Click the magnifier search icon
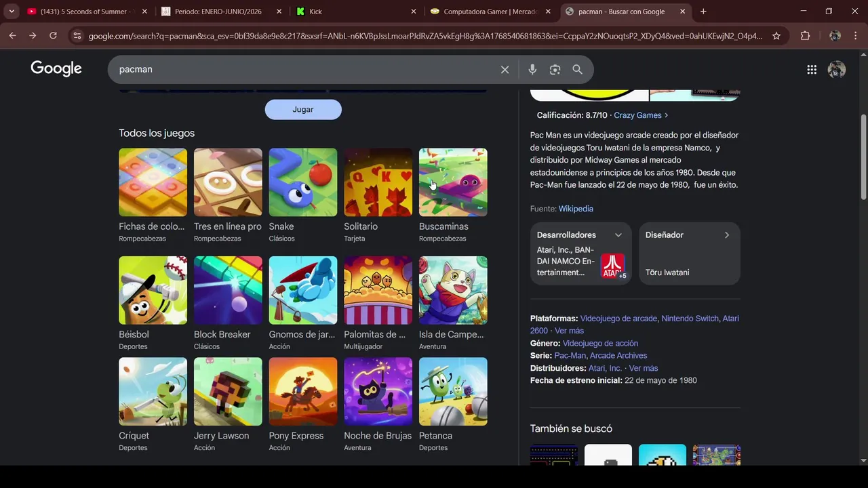 point(577,69)
